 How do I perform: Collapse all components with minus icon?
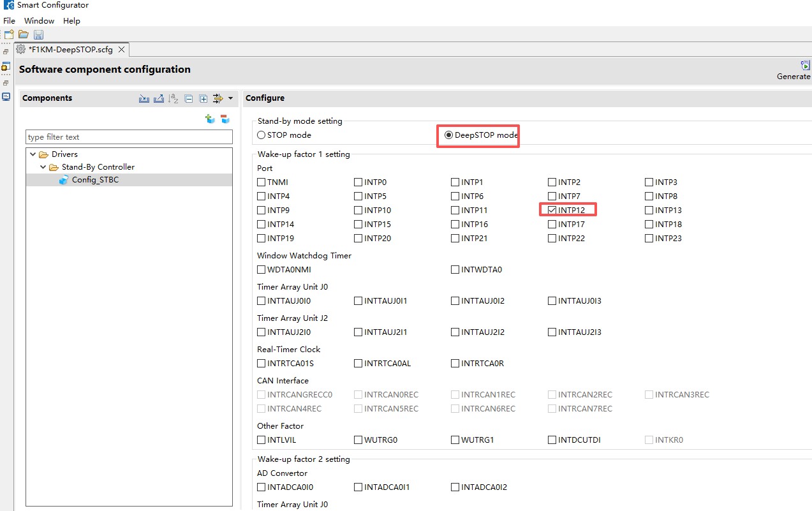(189, 99)
